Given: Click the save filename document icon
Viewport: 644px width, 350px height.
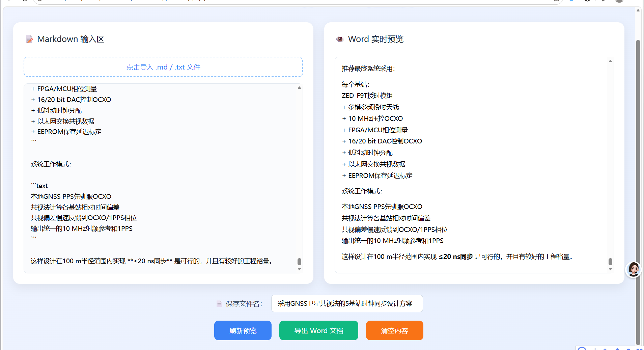Looking at the screenshot, I should pos(219,304).
